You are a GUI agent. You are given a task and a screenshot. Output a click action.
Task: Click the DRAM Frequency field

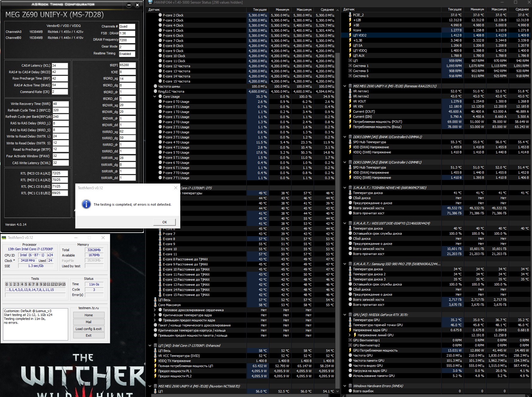[x=127, y=40]
